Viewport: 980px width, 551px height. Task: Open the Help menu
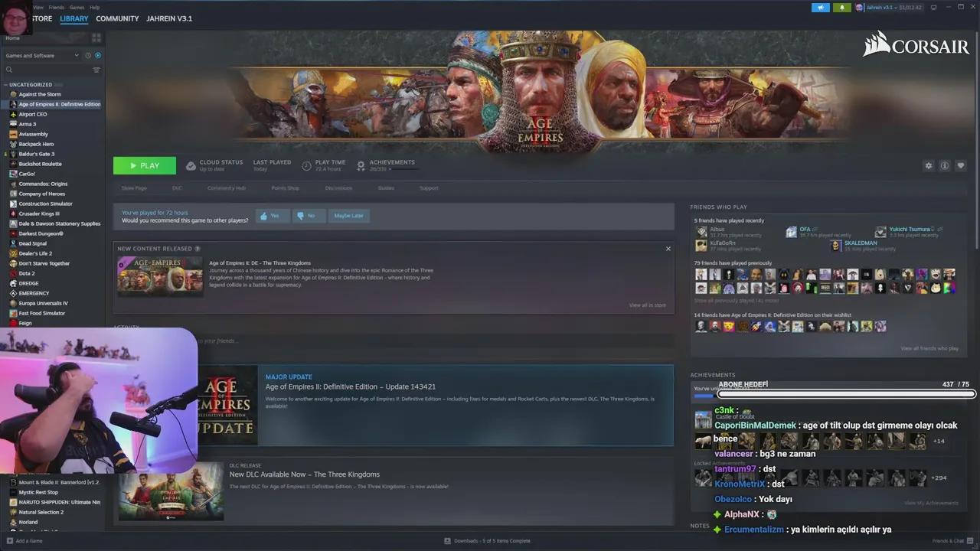[95, 7]
